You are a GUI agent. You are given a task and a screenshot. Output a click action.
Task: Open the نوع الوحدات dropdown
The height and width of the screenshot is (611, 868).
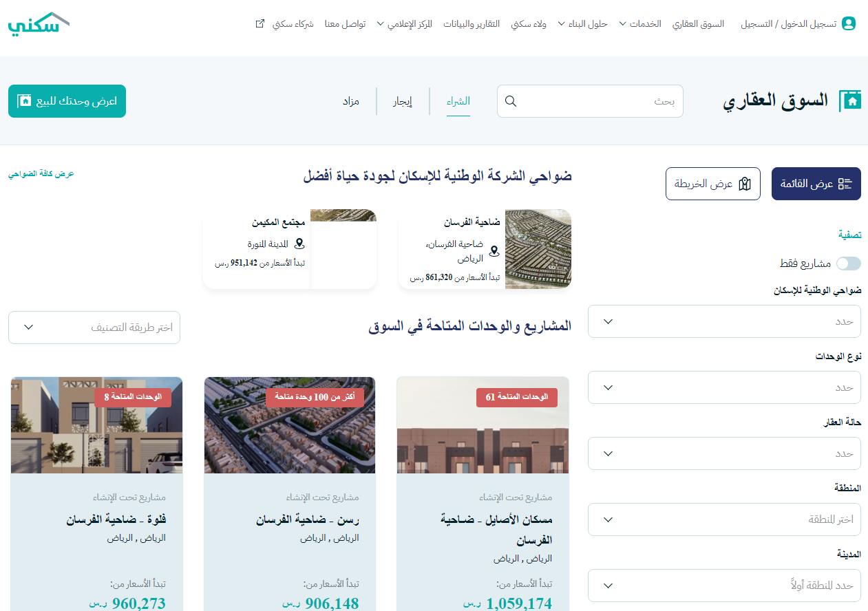coord(724,387)
